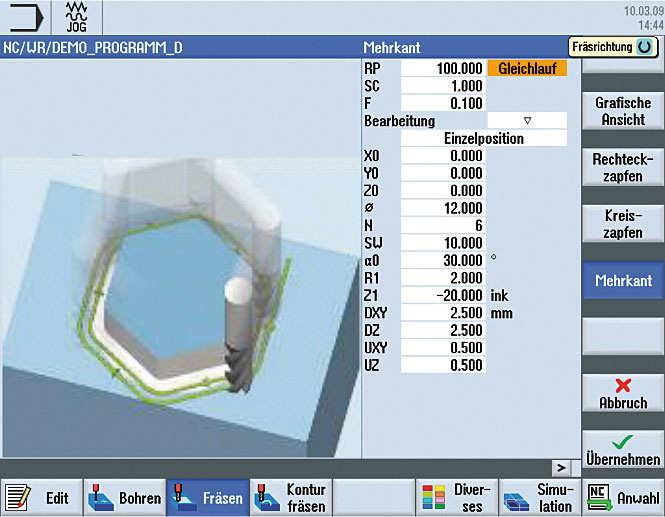Expand softkey bar with the > arrow

point(562,467)
